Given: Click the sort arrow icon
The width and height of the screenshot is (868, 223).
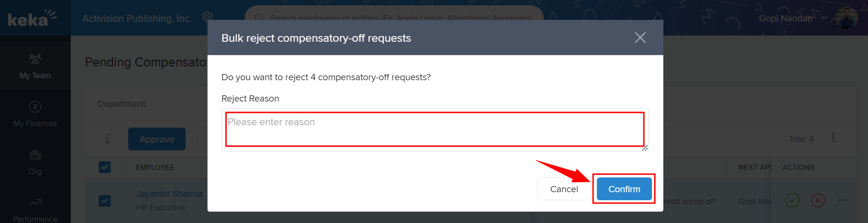Looking at the screenshot, I should click(x=108, y=139).
